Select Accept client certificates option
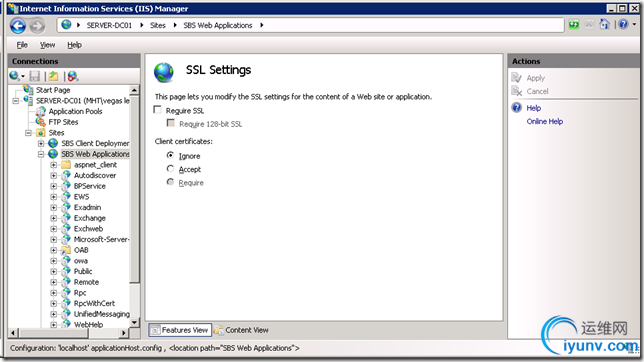 tap(170, 168)
